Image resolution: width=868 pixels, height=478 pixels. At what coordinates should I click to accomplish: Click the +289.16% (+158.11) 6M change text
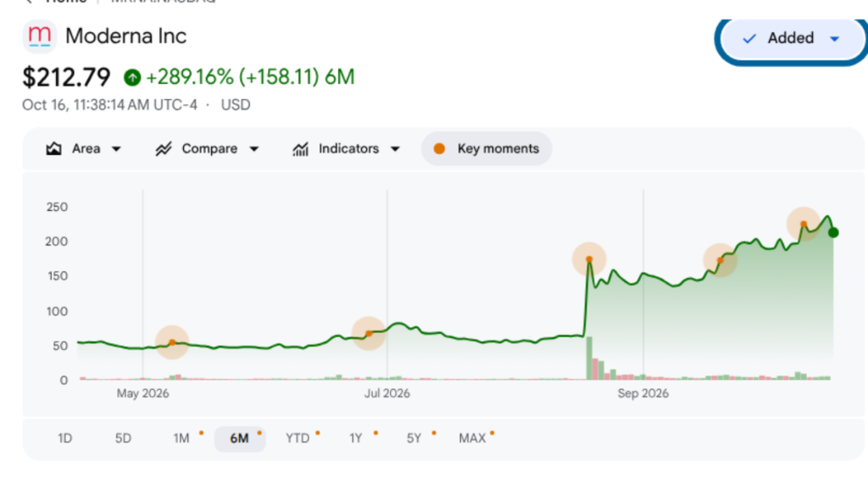[250, 77]
